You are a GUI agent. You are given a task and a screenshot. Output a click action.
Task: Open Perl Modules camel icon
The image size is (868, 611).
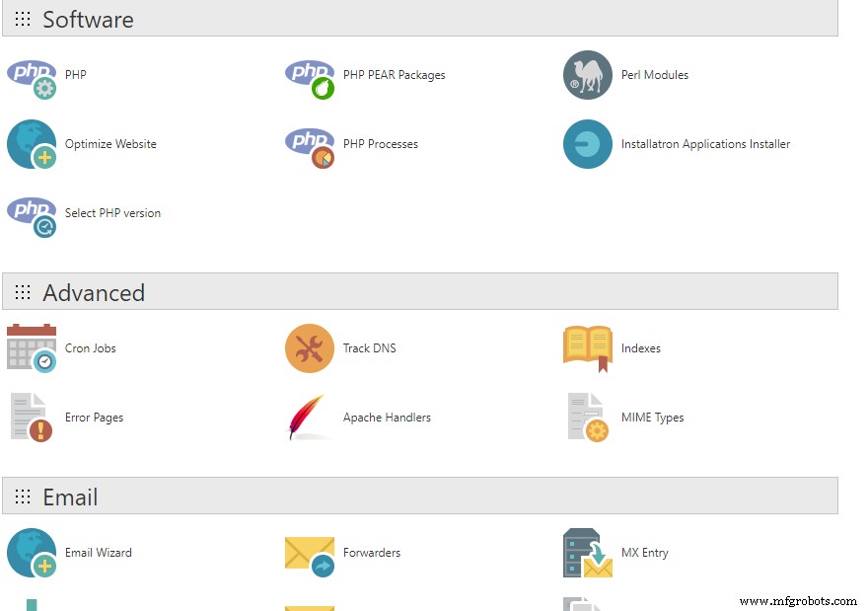[x=588, y=75]
